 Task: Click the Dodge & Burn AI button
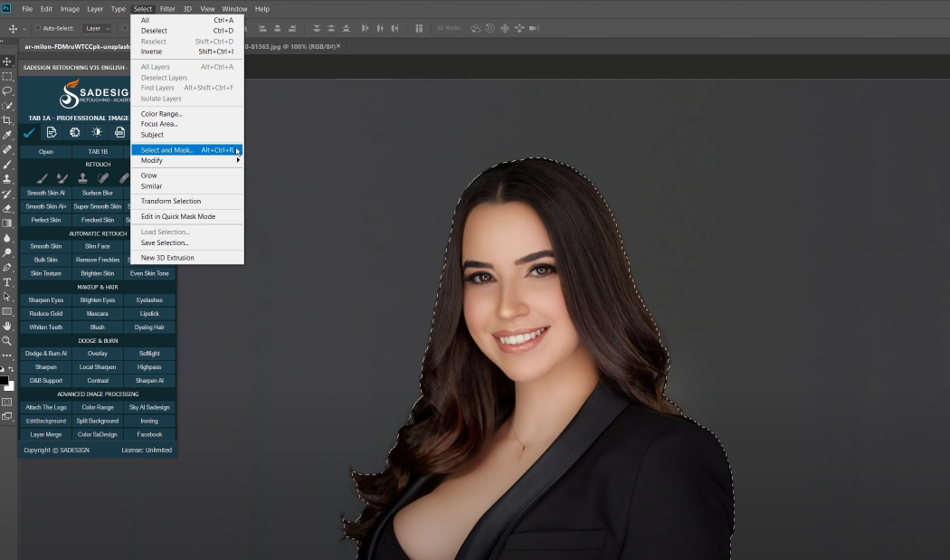coord(45,354)
